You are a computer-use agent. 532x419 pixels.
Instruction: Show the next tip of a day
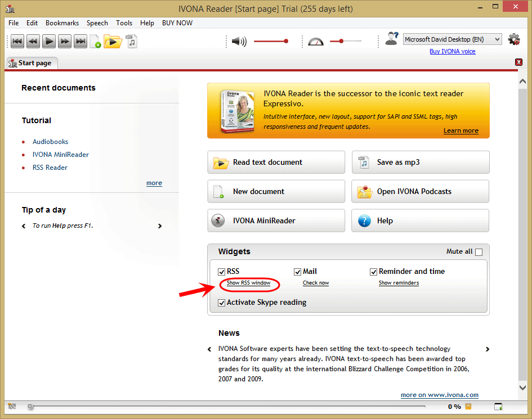pyautogui.click(x=160, y=226)
